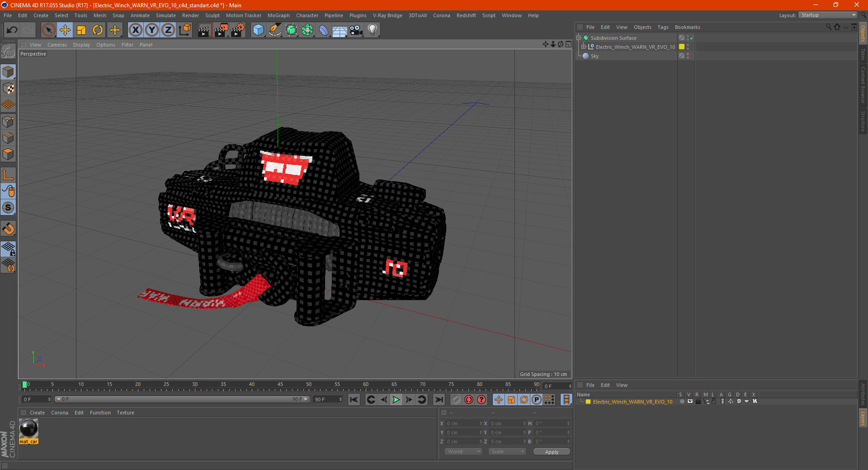This screenshot has width=868, height=470.
Task: Collapse the Subdivision Surface hierarchy
Action: [x=579, y=38]
